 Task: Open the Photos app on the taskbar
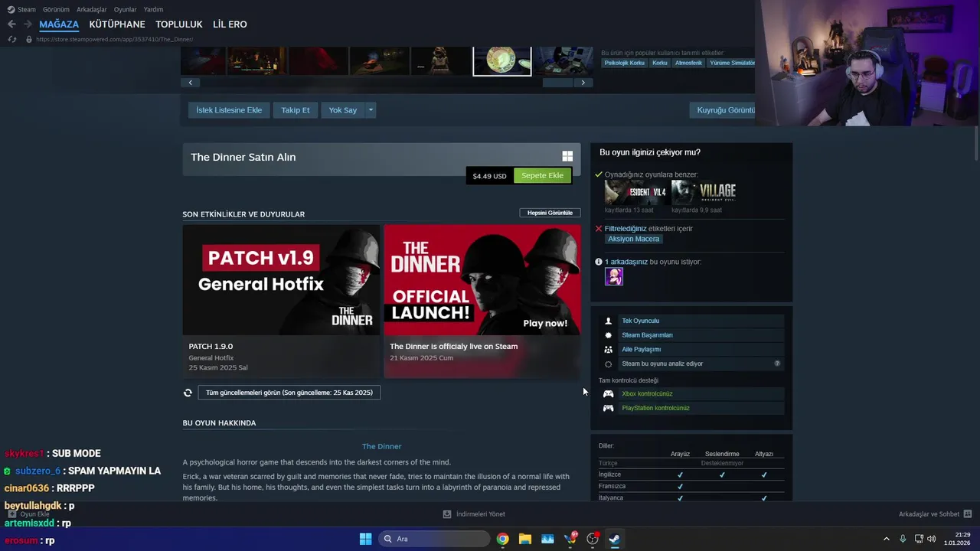click(x=547, y=539)
